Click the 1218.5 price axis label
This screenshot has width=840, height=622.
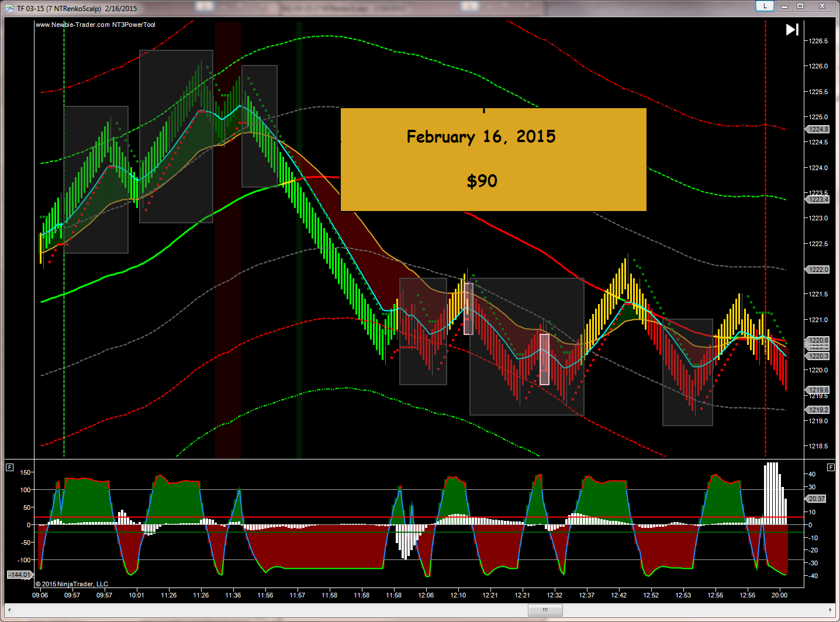(818, 446)
